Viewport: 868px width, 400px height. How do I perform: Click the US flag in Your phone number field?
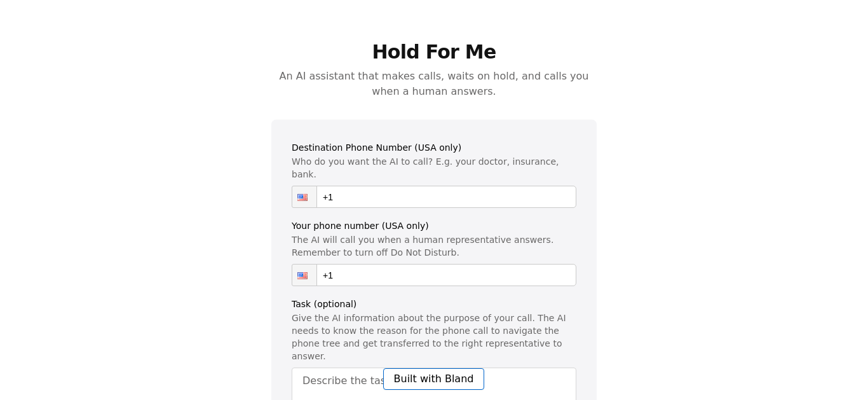(x=302, y=275)
